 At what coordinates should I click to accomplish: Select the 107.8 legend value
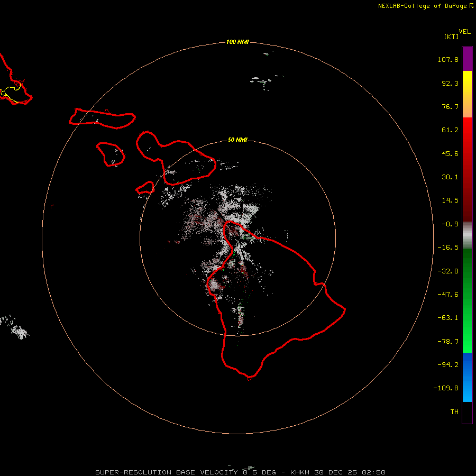(x=448, y=59)
